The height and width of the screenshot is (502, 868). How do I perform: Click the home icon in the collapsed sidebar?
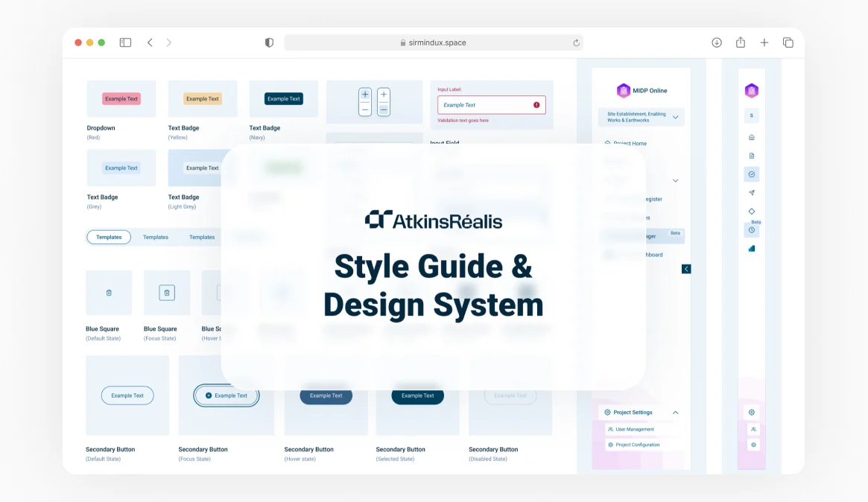751,137
